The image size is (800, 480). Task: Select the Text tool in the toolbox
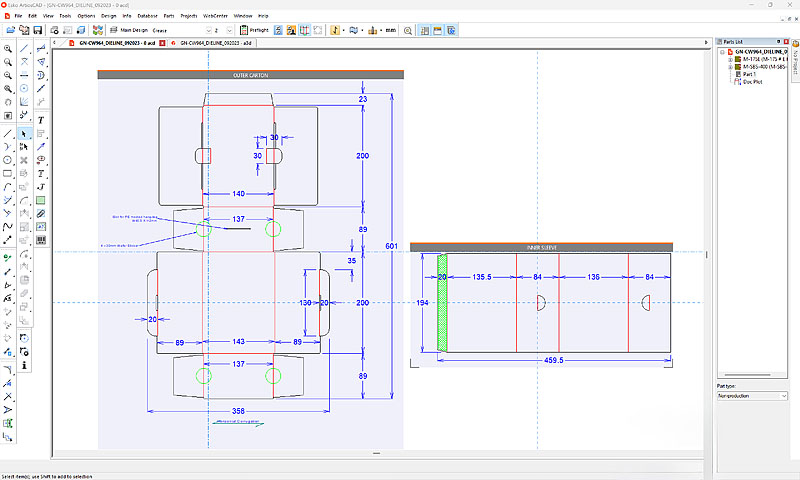pyautogui.click(x=41, y=120)
